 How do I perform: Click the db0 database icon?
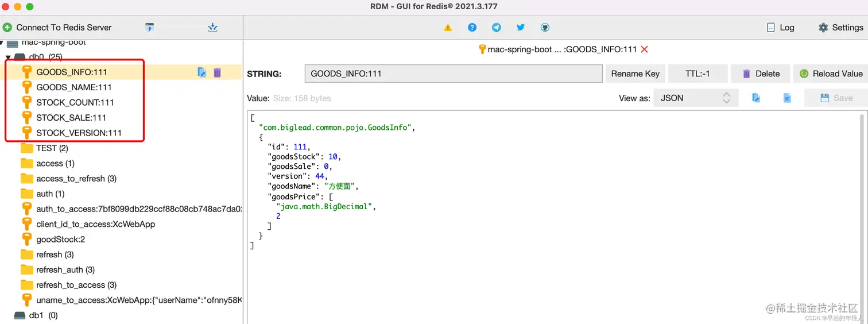(20, 57)
